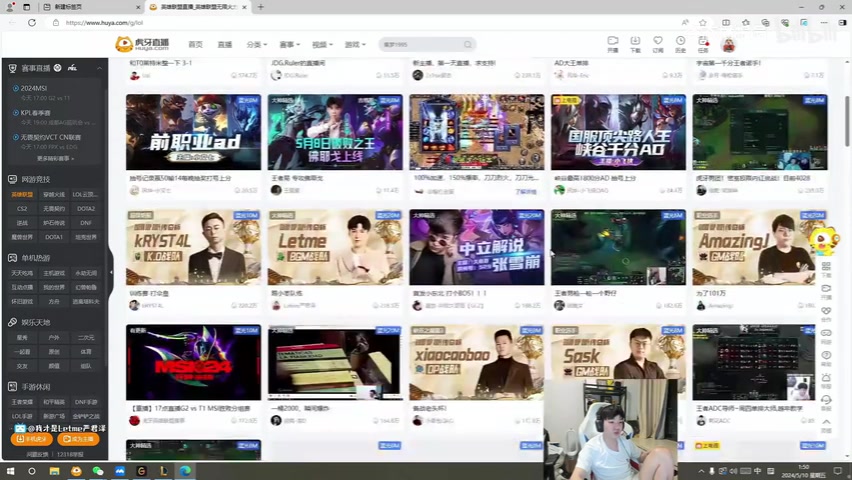Select the 英雄联盟 category in sidebar
This screenshot has height=480, width=852.
[22, 195]
